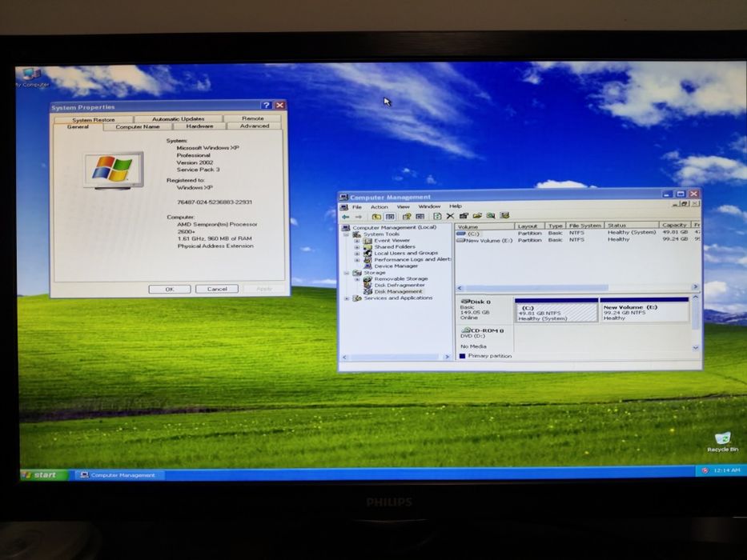Image resolution: width=747 pixels, height=560 pixels.
Task: Click Cancel in System Properties
Action: pos(217,289)
